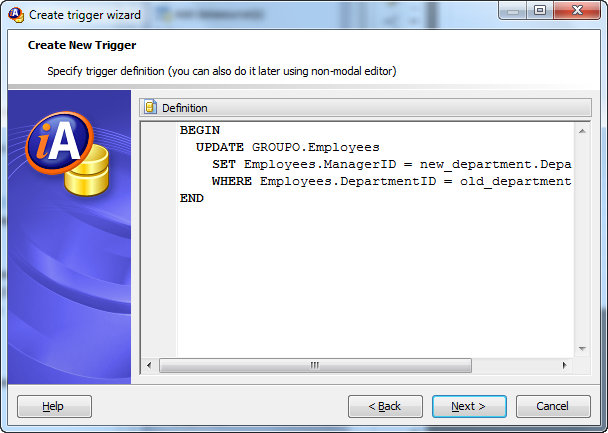
Task: Click the SET Employees.ManagerID line
Action: click(392, 164)
